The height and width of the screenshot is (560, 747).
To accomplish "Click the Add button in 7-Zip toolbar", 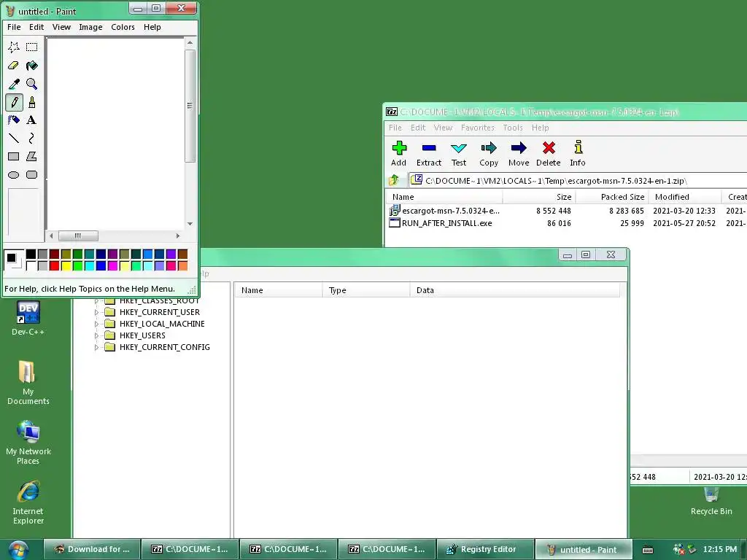I will [399, 153].
